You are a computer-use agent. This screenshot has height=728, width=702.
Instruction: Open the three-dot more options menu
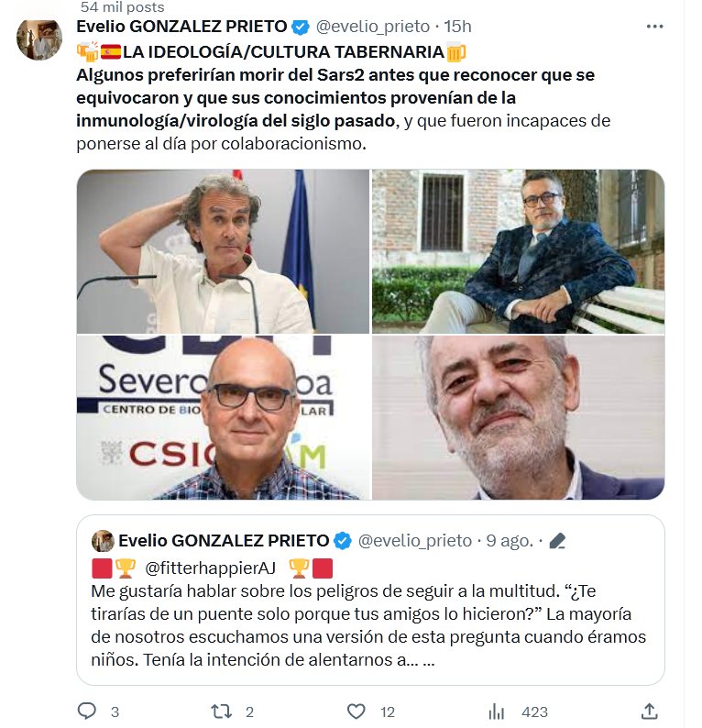pos(654,27)
